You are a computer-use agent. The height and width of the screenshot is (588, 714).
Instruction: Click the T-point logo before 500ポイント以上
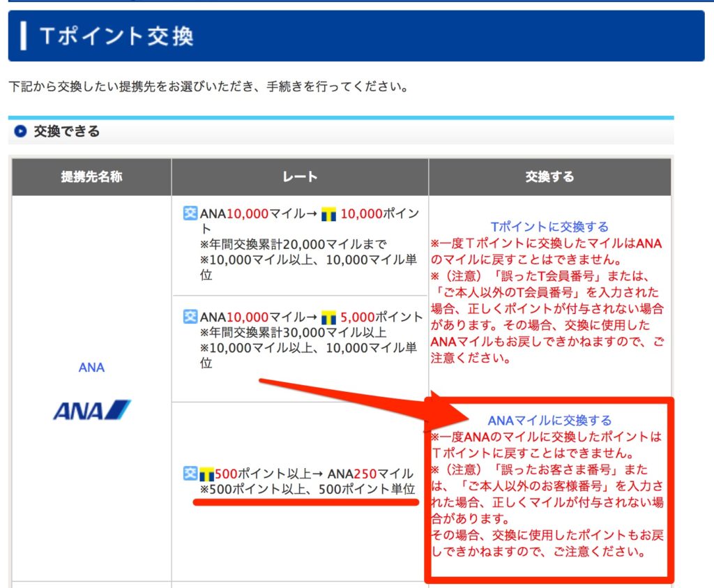206,474
